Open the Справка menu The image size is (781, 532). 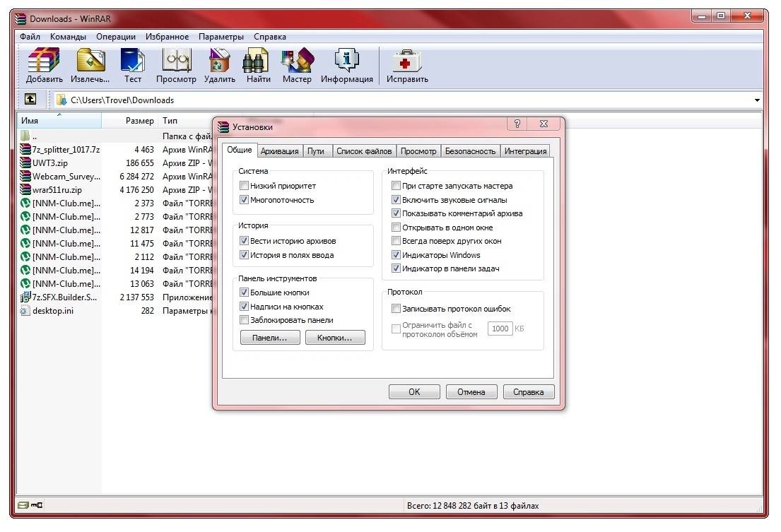[270, 36]
